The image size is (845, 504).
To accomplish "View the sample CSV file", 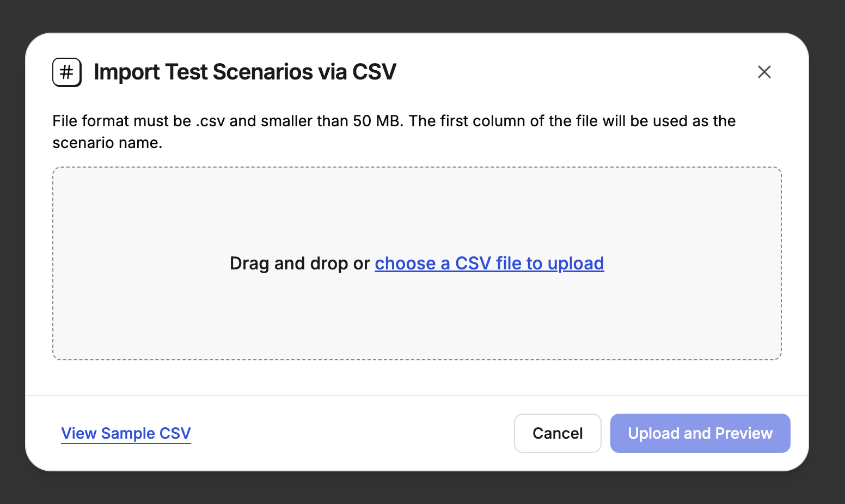I will (126, 433).
